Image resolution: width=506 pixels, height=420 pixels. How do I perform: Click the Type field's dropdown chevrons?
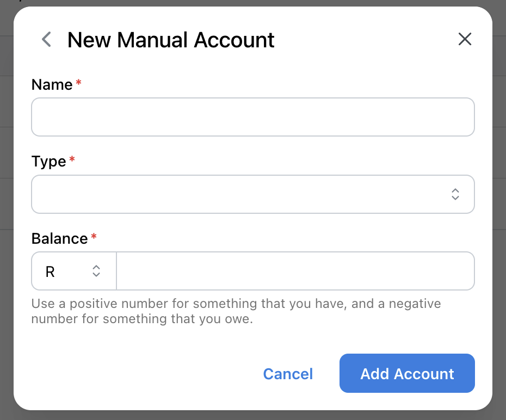455,194
